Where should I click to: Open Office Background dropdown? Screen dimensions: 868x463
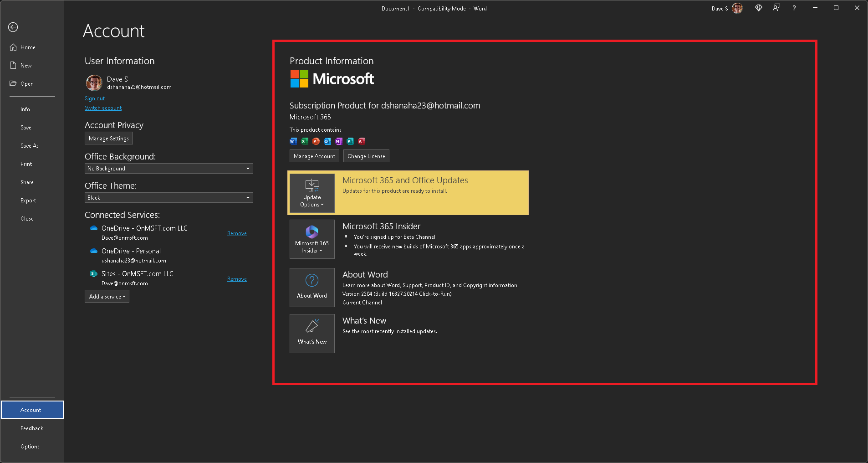pos(169,169)
